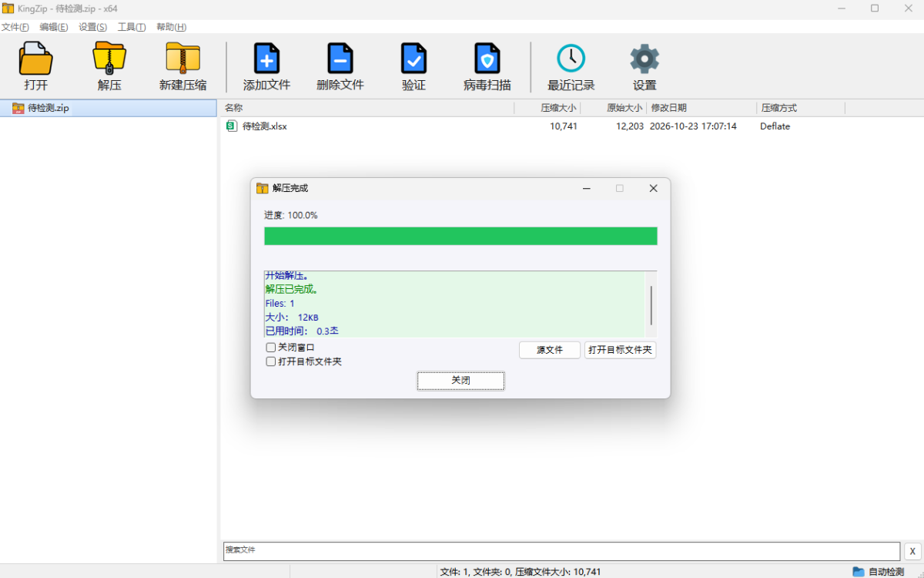This screenshot has height=578, width=924.
Task: Select the 待检测.xlsx spreadsheet file icon
Action: (232, 126)
